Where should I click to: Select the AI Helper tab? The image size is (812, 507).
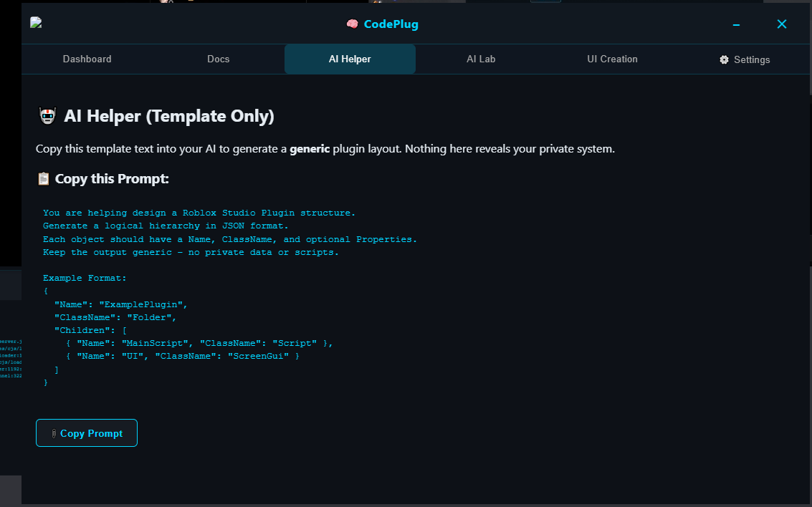(350, 59)
